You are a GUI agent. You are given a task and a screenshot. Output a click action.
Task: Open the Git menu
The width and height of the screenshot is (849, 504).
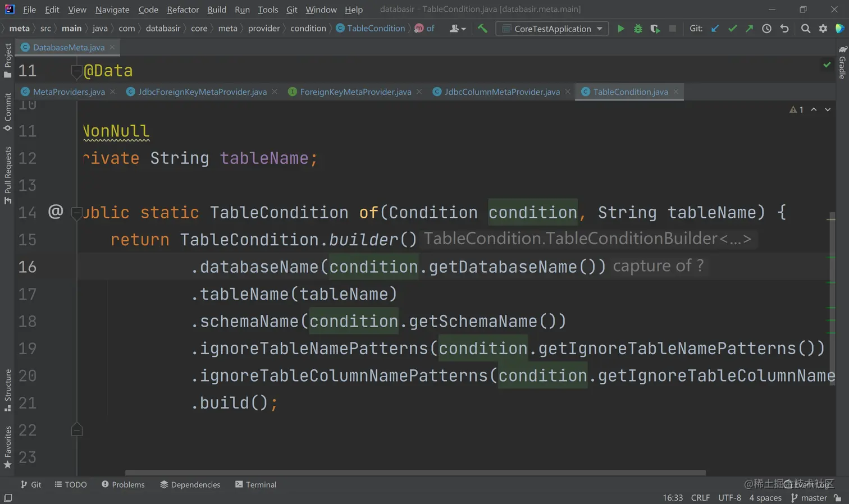pyautogui.click(x=292, y=10)
